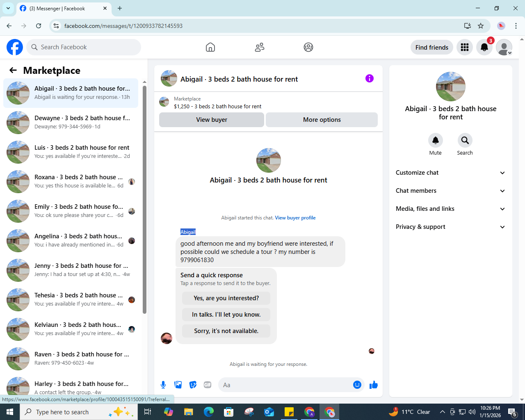
Task: Choose a GIF for the message
Action: [x=208, y=385]
